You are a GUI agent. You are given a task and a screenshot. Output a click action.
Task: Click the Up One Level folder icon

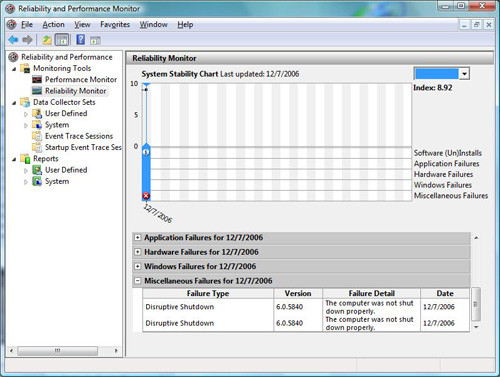tap(47, 40)
